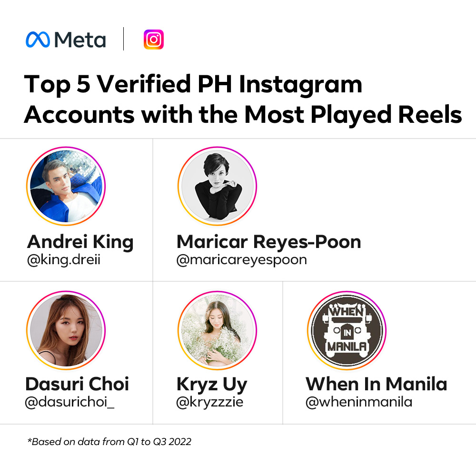Click the @dasurichoi_ handle

[x=69, y=402]
